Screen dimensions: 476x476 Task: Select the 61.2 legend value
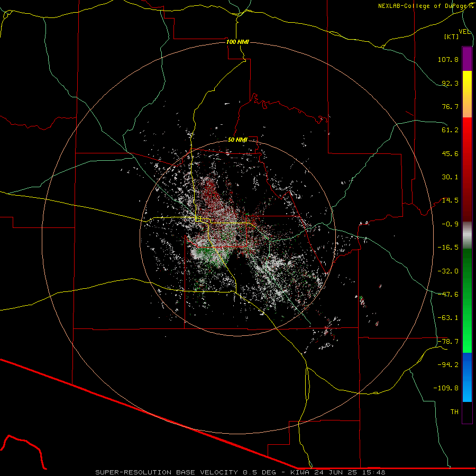450,130
